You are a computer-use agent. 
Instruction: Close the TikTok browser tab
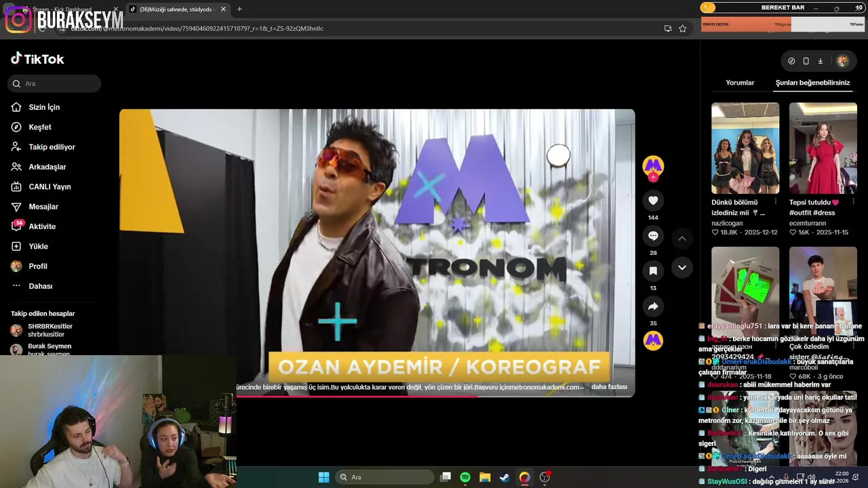pyautogui.click(x=223, y=9)
